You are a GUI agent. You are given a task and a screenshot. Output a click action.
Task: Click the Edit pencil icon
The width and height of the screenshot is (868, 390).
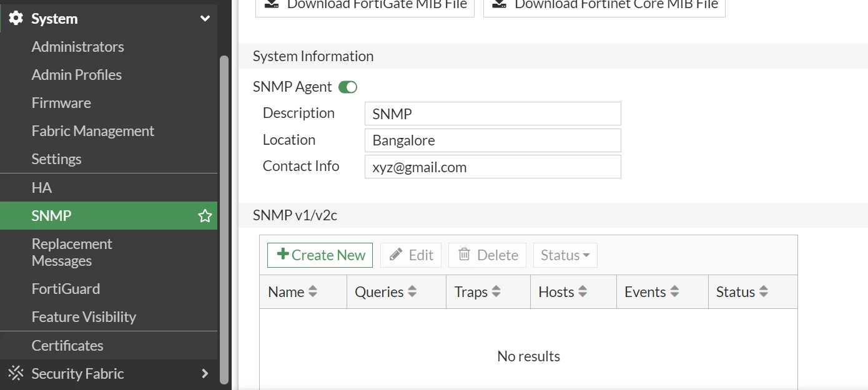[396, 255]
